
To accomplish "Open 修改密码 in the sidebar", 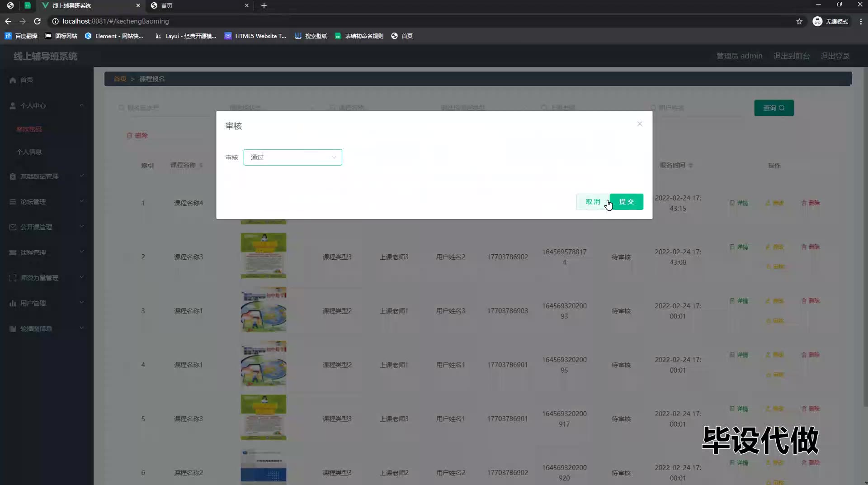I will 29,129.
